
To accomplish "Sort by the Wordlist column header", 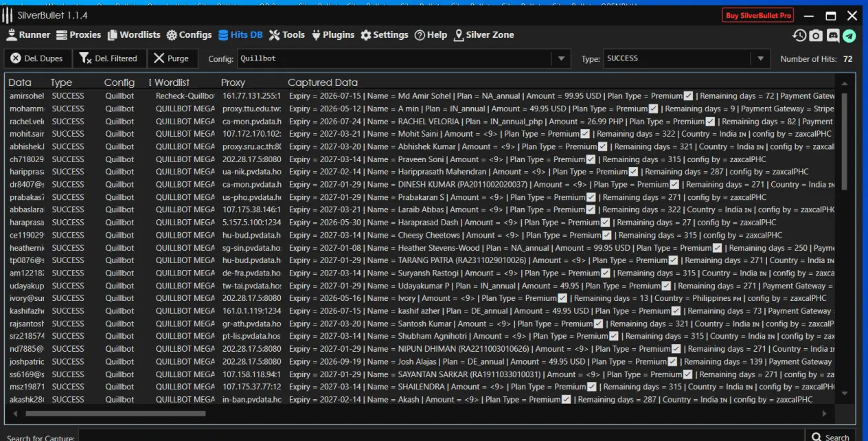I will (172, 82).
